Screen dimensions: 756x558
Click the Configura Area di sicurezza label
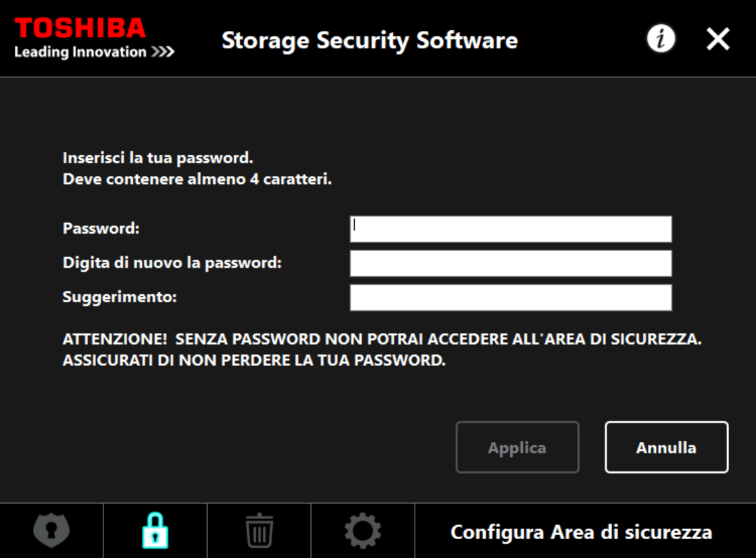tap(581, 532)
